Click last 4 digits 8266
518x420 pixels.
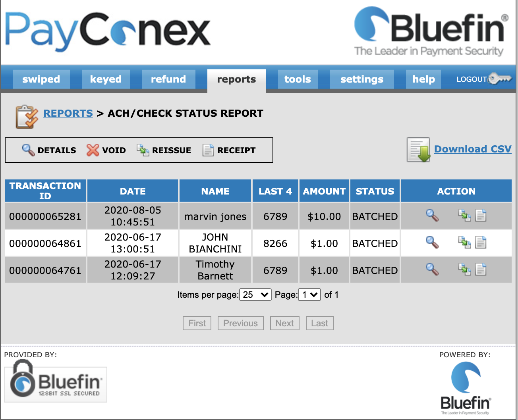(275, 243)
